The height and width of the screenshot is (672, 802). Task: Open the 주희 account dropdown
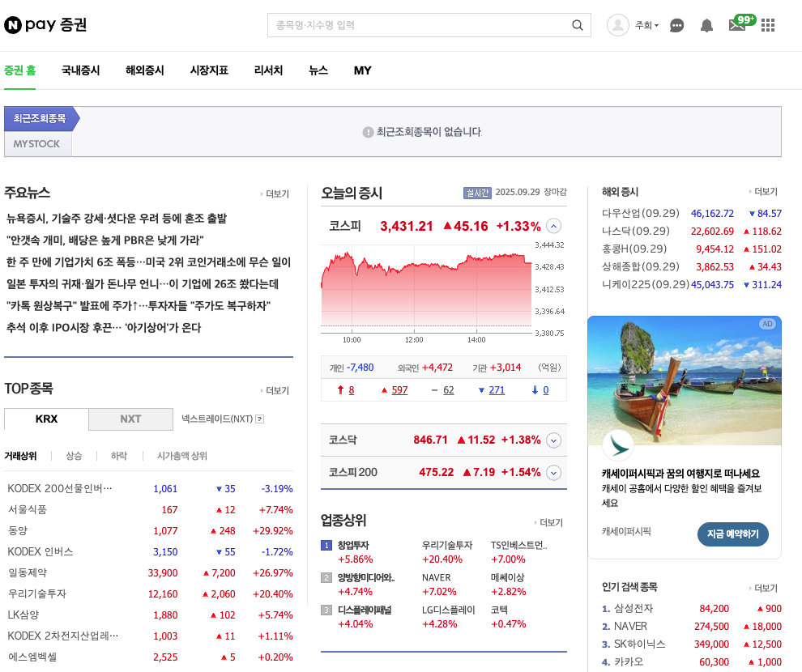tap(646, 25)
